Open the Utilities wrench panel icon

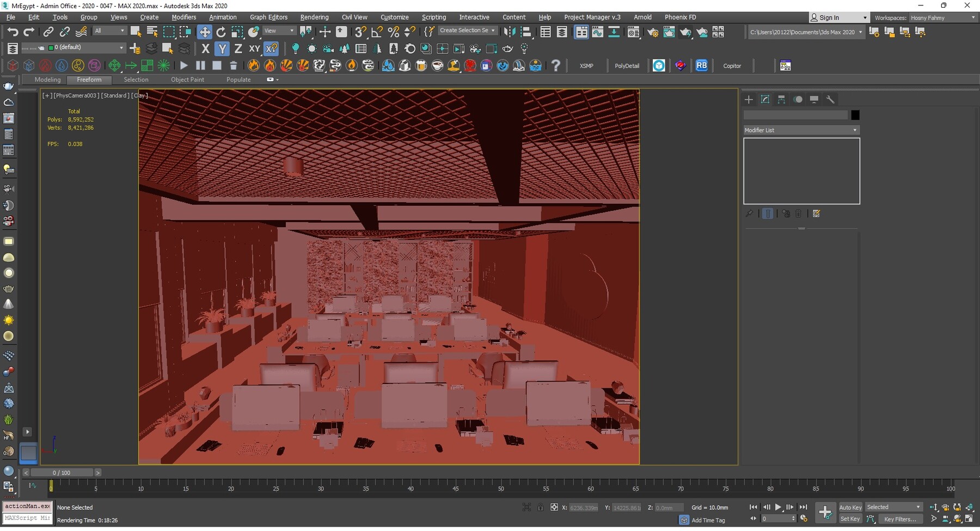(x=830, y=99)
